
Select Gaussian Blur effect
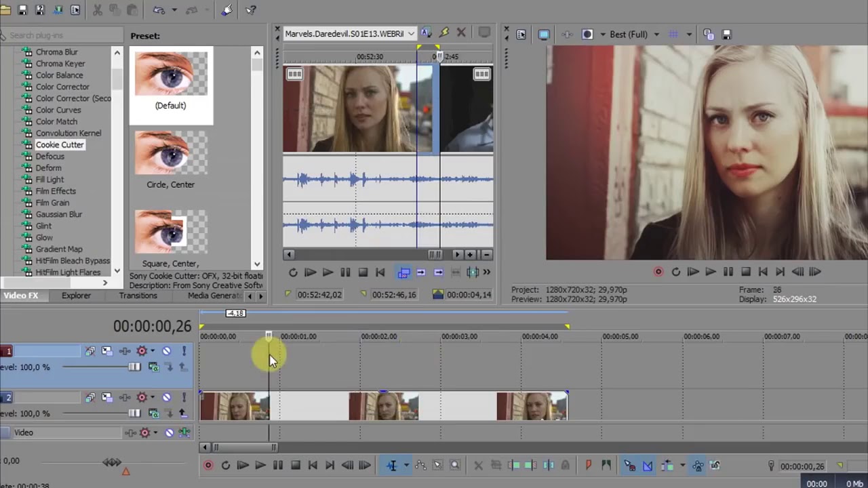tap(59, 214)
